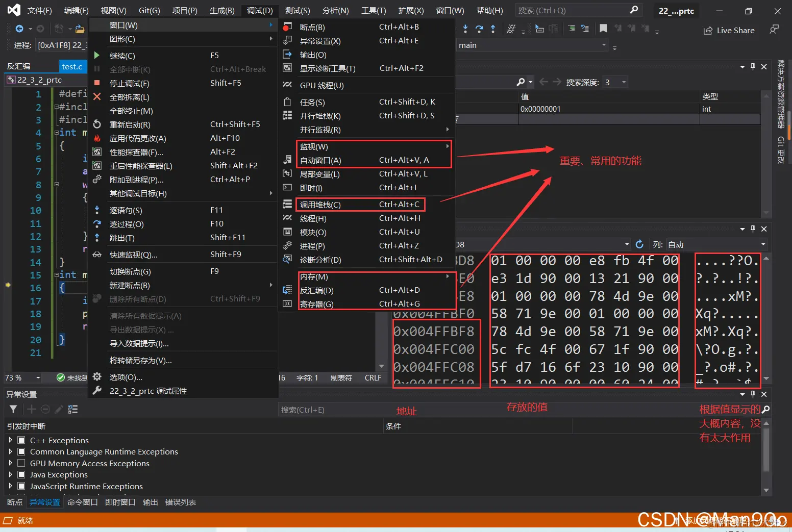This screenshot has width=792, height=532.
Task: Click the Step Out toolbar up-arrow icon
Action: pos(493,29)
